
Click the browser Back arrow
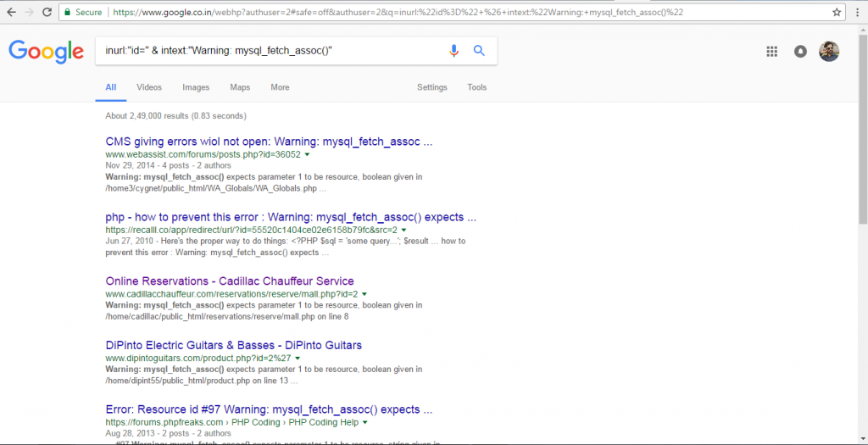11,12
